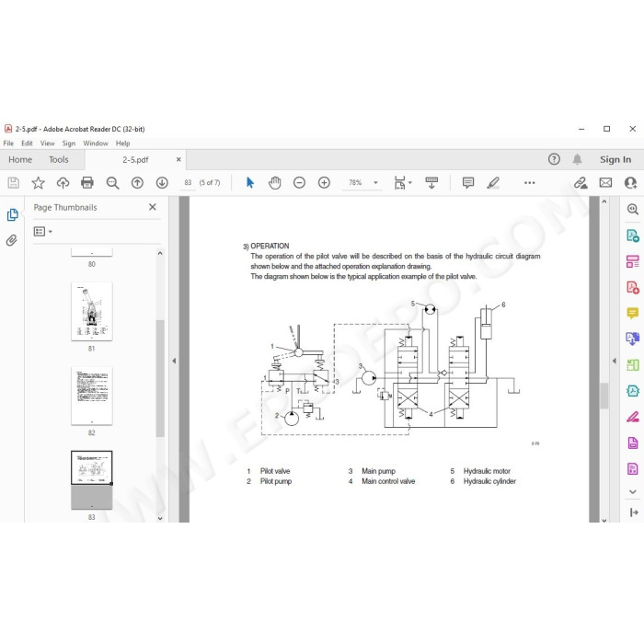This screenshot has width=644, height=644.
Task: Click the Save file icon in toolbar
Action: (14, 183)
